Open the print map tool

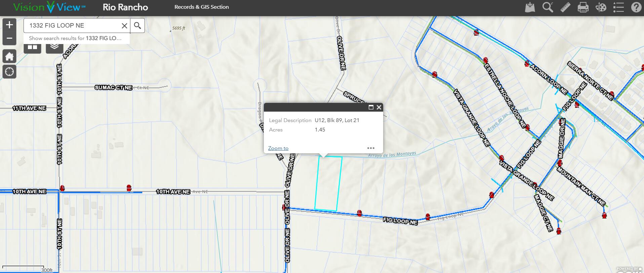(583, 7)
